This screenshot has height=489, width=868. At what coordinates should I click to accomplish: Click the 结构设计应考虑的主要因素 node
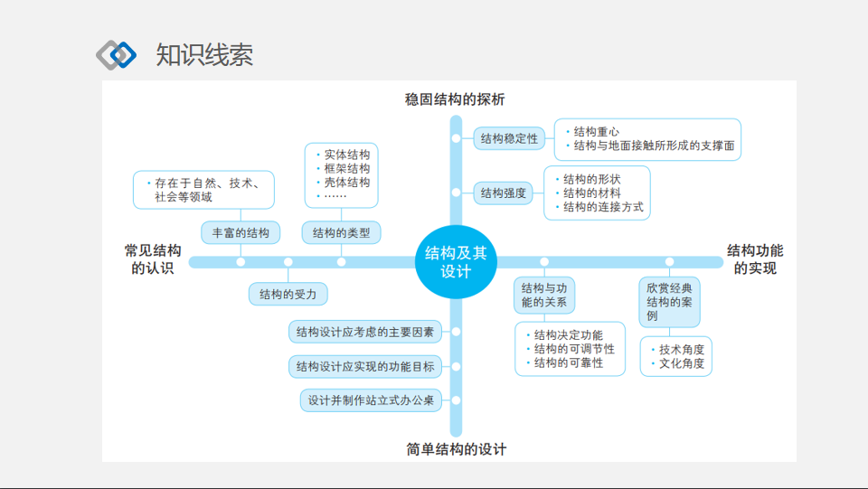365,332
